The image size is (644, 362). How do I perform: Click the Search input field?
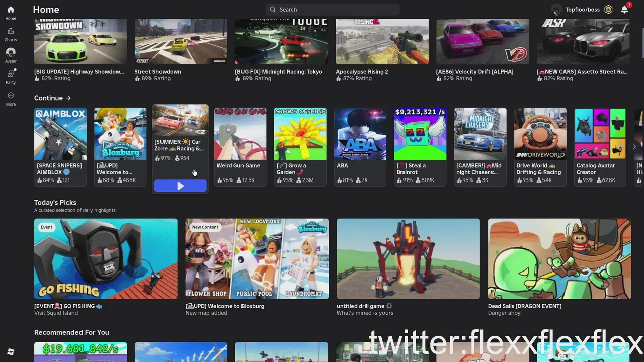pyautogui.click(x=333, y=10)
